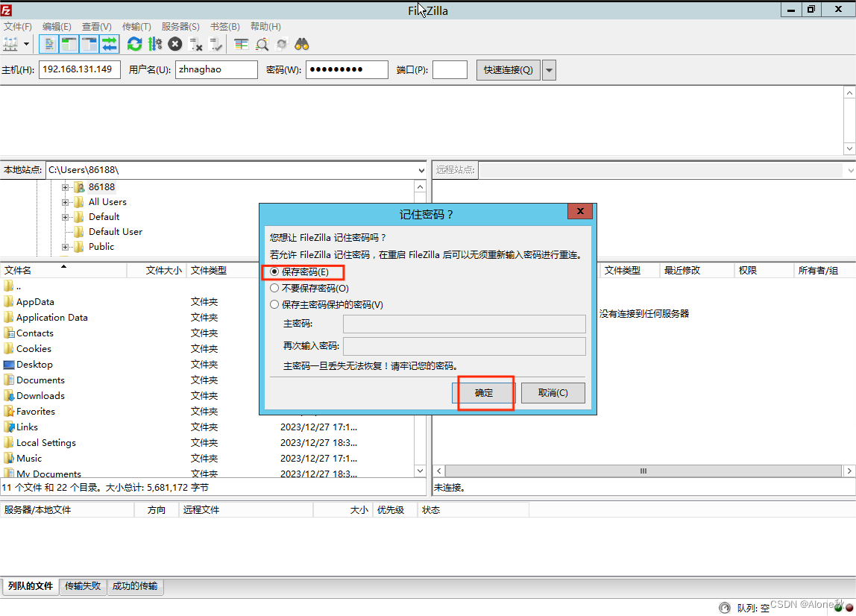The width and height of the screenshot is (856, 616).
Task: Expand the All Users tree node
Action: [65, 202]
